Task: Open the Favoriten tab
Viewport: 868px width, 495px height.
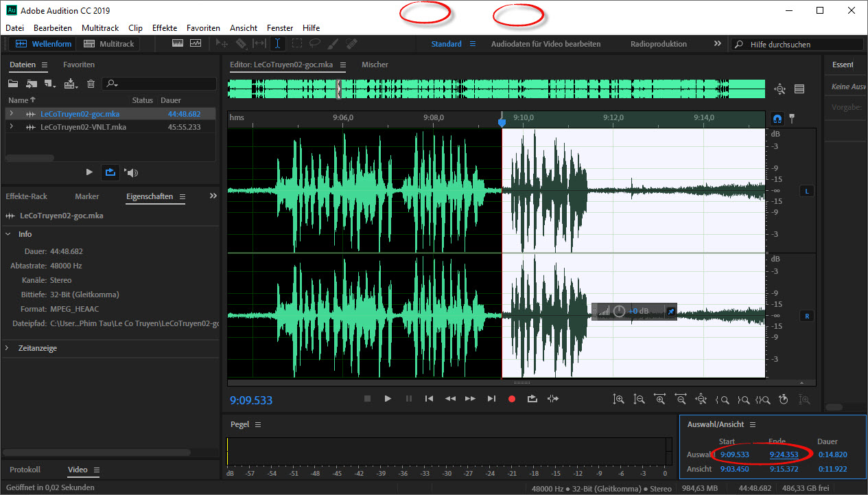Action: (79, 65)
